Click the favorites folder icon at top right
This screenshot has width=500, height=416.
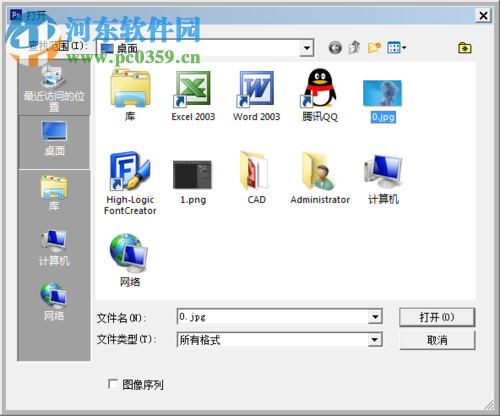(465, 48)
